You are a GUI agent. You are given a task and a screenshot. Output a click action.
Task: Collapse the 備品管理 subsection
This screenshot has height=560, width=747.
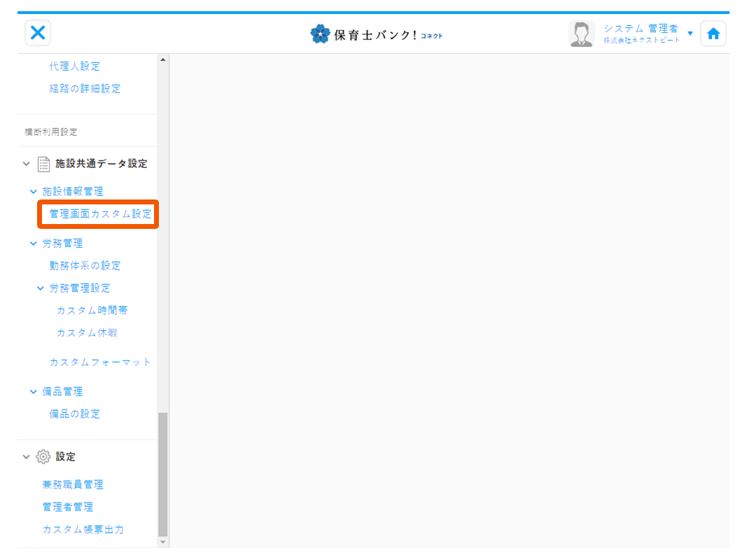(x=32, y=391)
